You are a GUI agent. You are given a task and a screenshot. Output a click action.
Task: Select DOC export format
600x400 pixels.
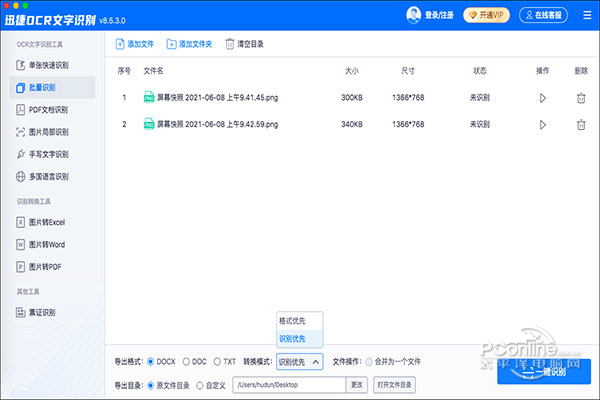click(x=186, y=362)
